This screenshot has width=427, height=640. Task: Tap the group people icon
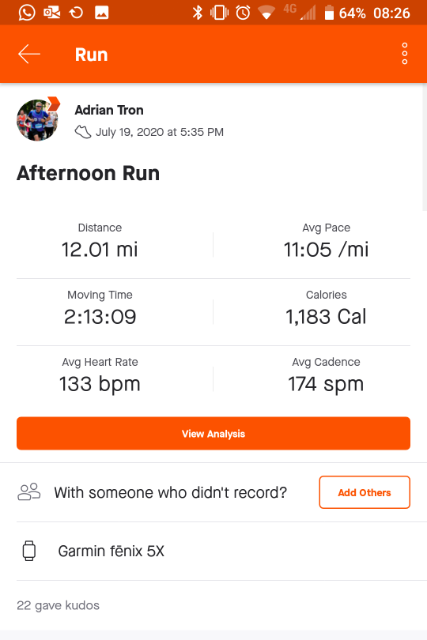click(29, 492)
